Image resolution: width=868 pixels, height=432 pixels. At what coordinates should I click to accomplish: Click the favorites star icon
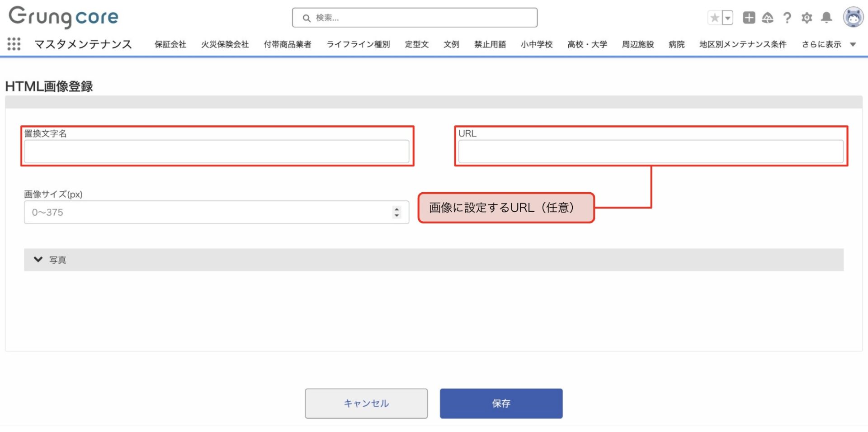click(714, 18)
